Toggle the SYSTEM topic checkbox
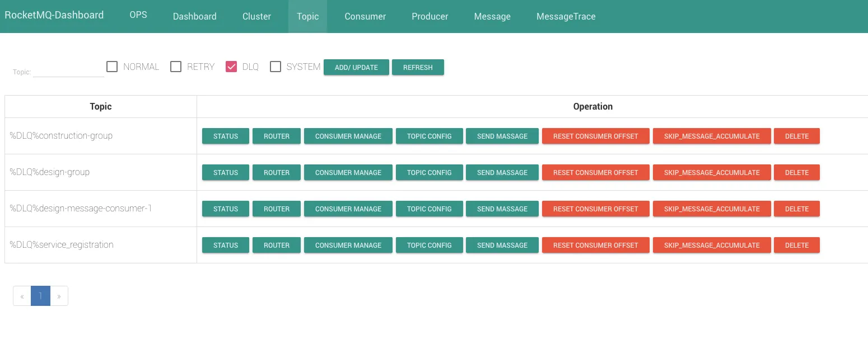 click(275, 67)
